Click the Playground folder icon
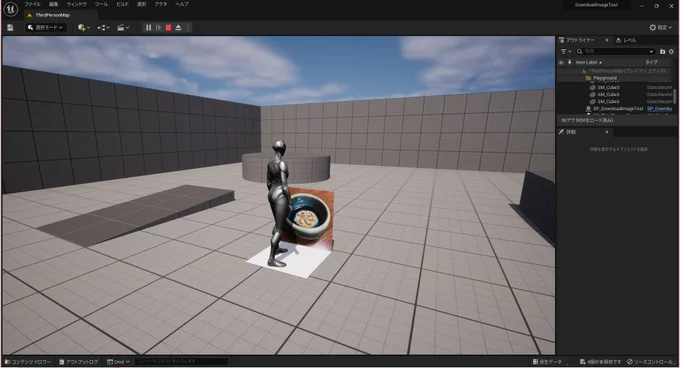The height and width of the screenshot is (368, 680). click(x=588, y=78)
